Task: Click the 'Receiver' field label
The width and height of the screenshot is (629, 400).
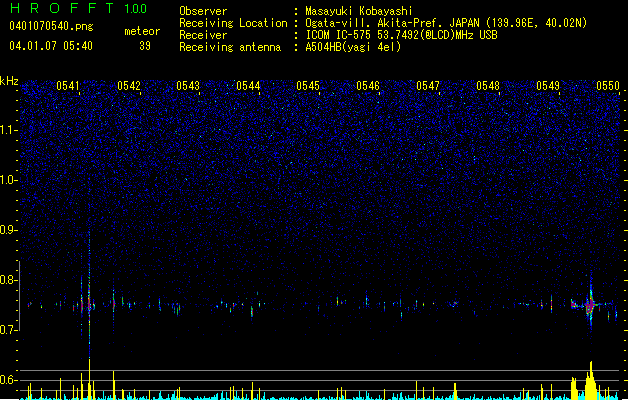Action: pyautogui.click(x=203, y=35)
